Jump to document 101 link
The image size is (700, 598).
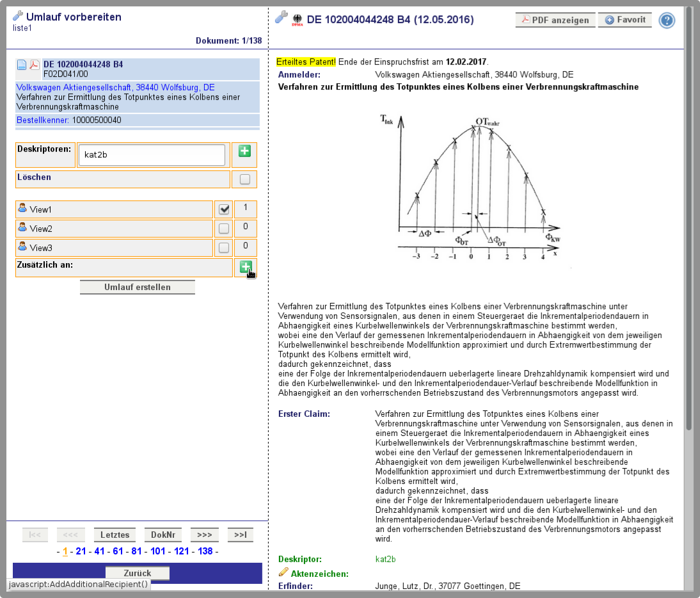(158, 551)
